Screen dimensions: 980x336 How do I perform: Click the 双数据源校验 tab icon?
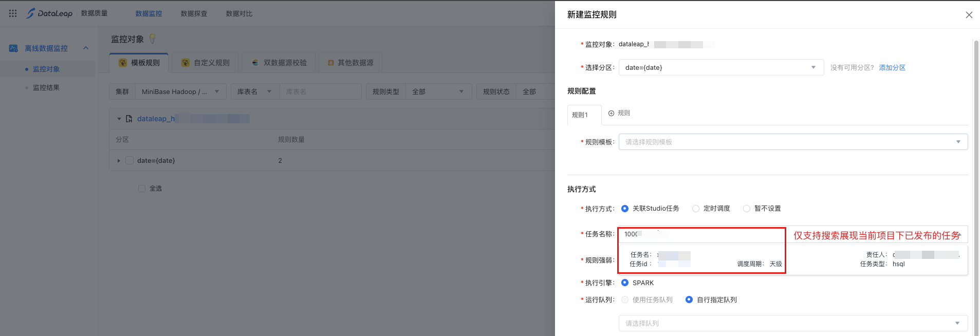click(255, 63)
